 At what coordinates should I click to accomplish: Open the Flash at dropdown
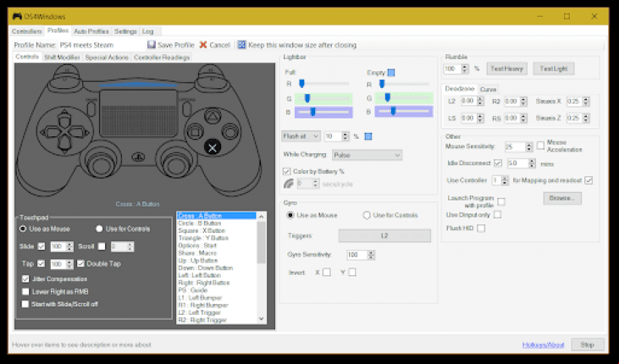[301, 136]
